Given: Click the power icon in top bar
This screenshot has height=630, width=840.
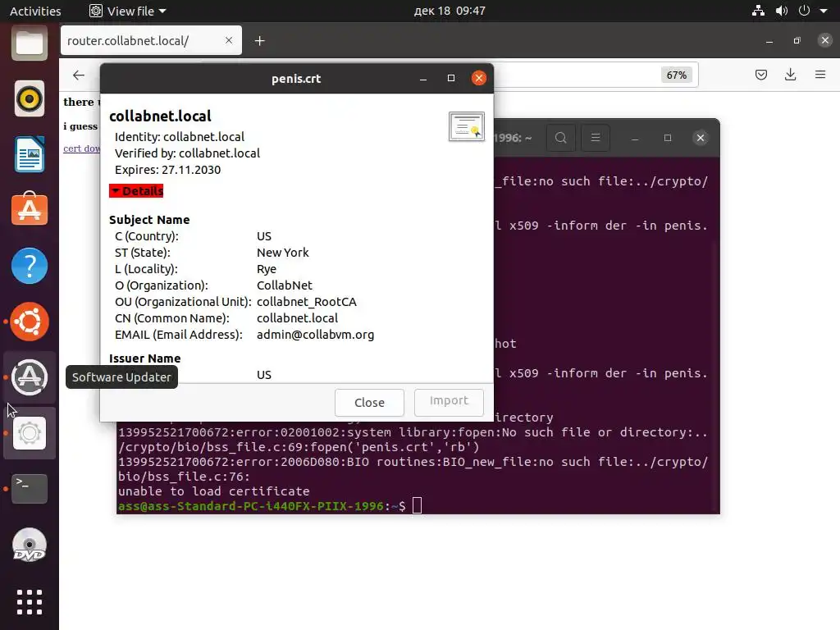Looking at the screenshot, I should tap(804, 11).
